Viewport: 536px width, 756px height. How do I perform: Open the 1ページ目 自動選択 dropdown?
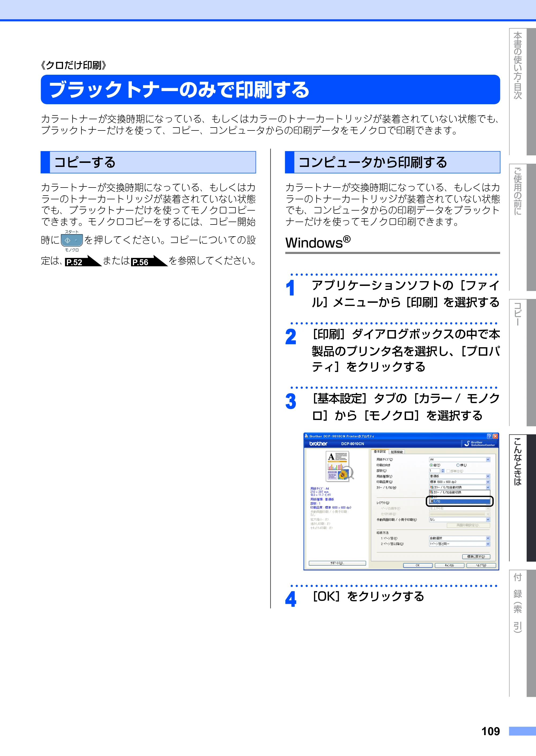[x=459, y=538]
